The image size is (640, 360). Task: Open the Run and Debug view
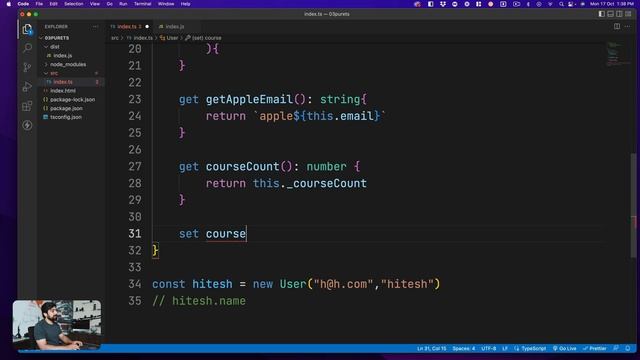pos(27,87)
